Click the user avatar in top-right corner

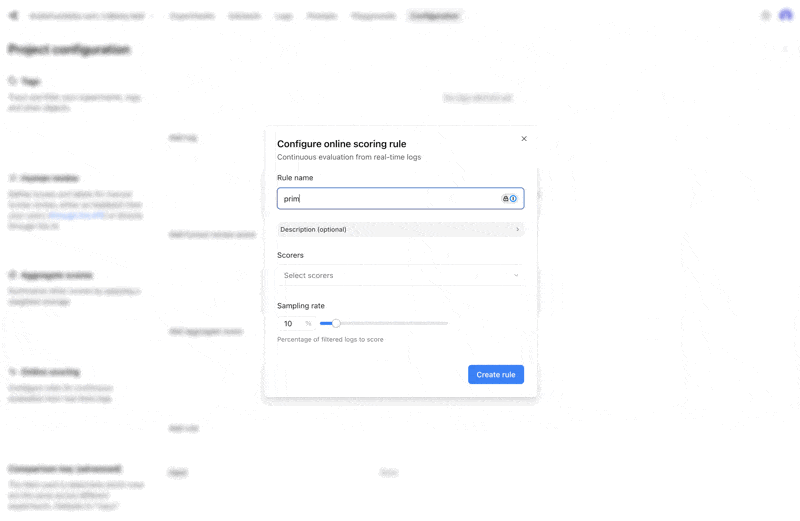point(785,16)
